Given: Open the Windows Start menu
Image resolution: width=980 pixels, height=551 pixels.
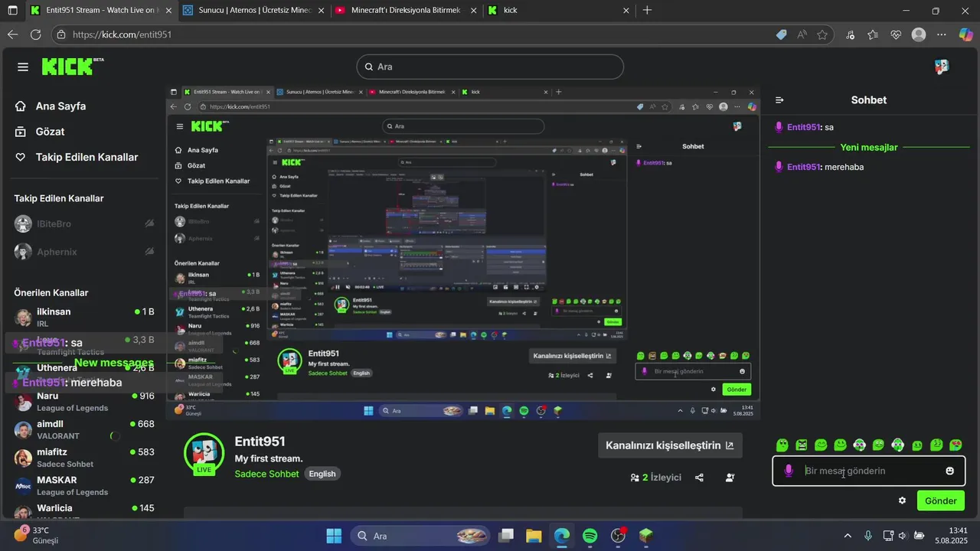Looking at the screenshot, I should (334, 536).
